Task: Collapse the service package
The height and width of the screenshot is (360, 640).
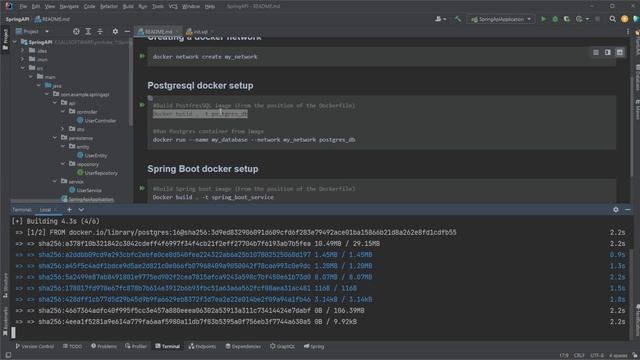Action: tap(55, 181)
